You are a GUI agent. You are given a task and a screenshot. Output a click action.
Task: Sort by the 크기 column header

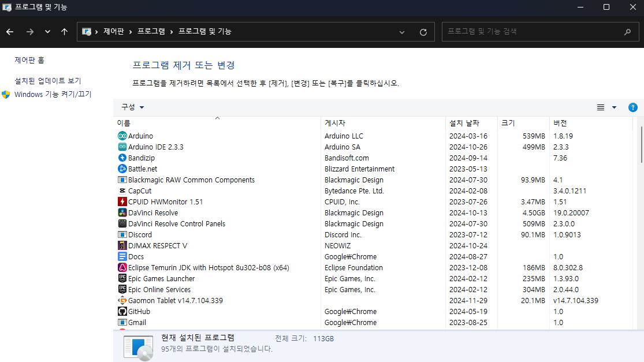(x=523, y=123)
